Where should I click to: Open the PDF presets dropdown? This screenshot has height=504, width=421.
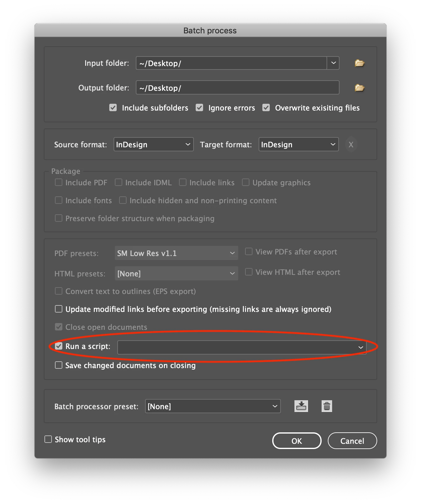[176, 253]
